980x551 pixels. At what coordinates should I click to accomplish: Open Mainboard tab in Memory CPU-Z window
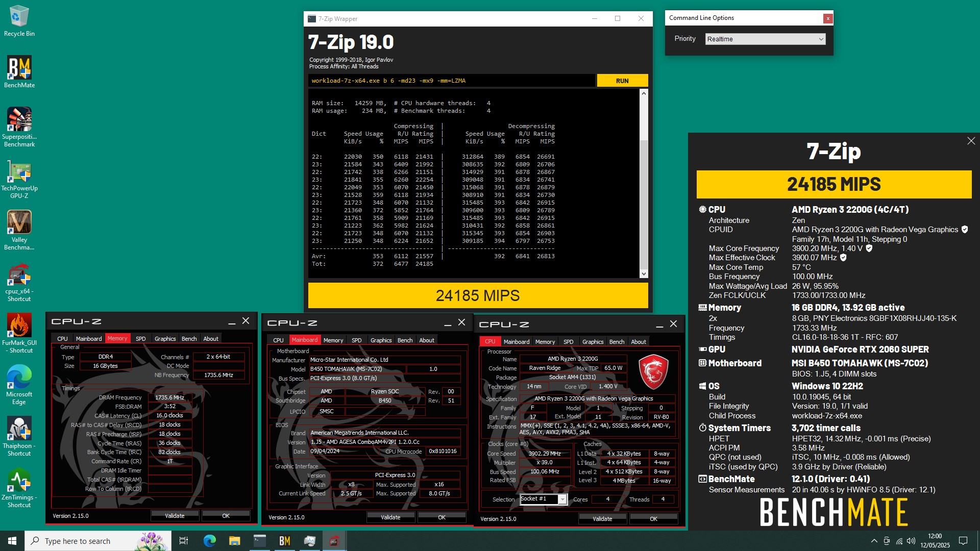pos(89,339)
